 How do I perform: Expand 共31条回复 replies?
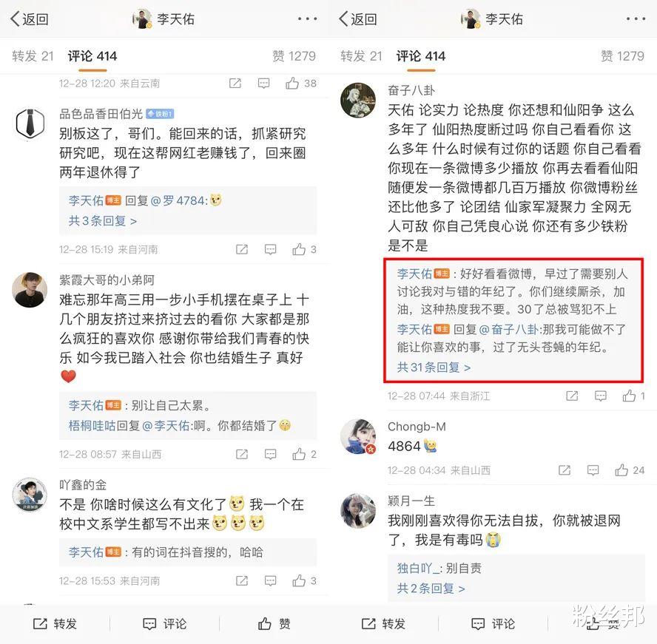tap(434, 367)
